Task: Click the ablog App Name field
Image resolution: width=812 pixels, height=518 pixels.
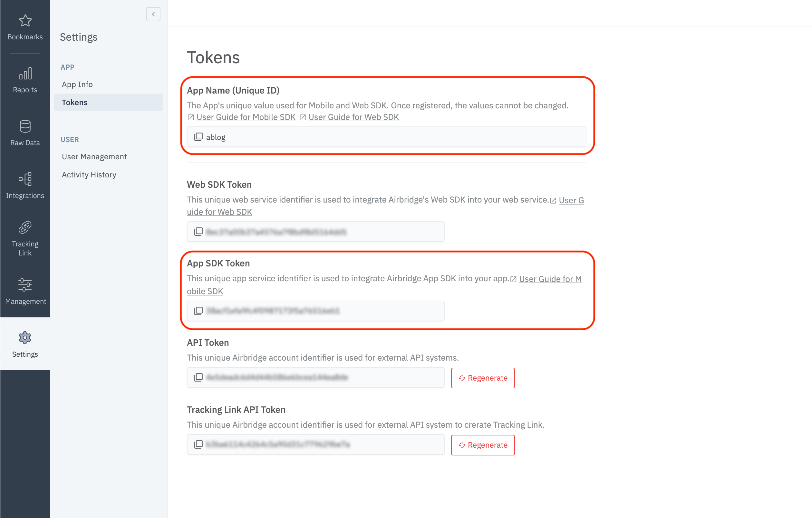Action: 386,137
